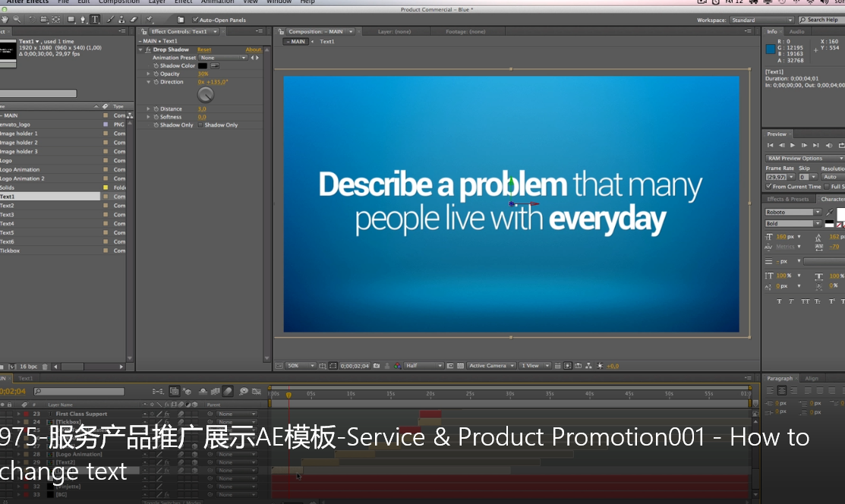Open the Animation Preset dropdown
845x504 pixels.
point(223,58)
